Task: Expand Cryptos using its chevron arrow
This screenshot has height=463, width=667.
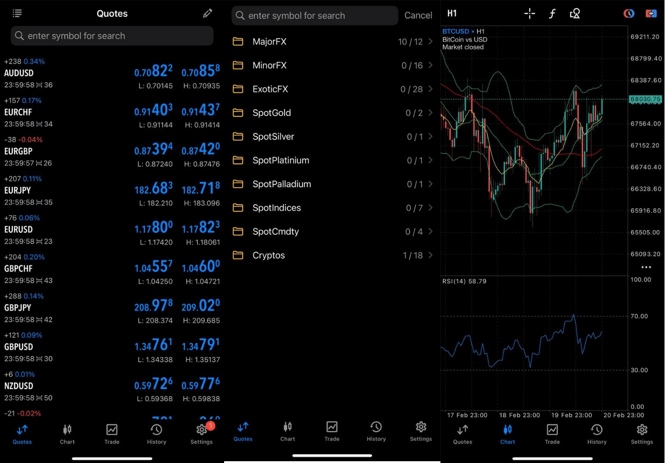Action: [x=430, y=255]
